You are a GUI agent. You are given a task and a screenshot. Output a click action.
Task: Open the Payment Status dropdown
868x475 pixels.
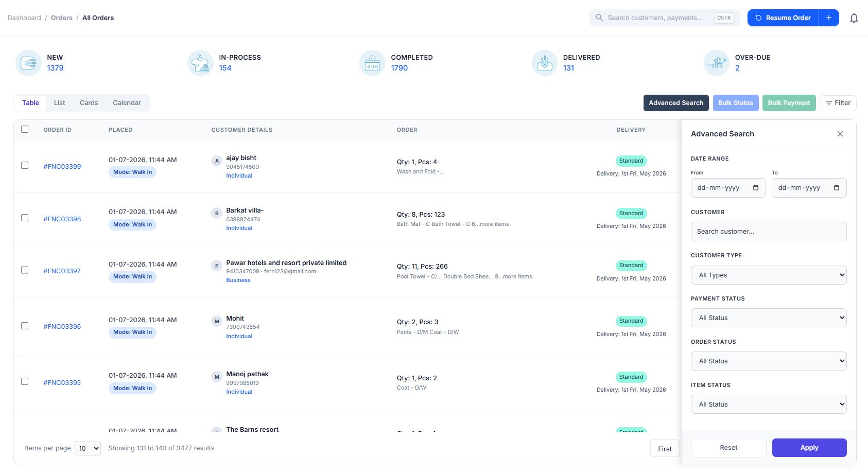769,318
